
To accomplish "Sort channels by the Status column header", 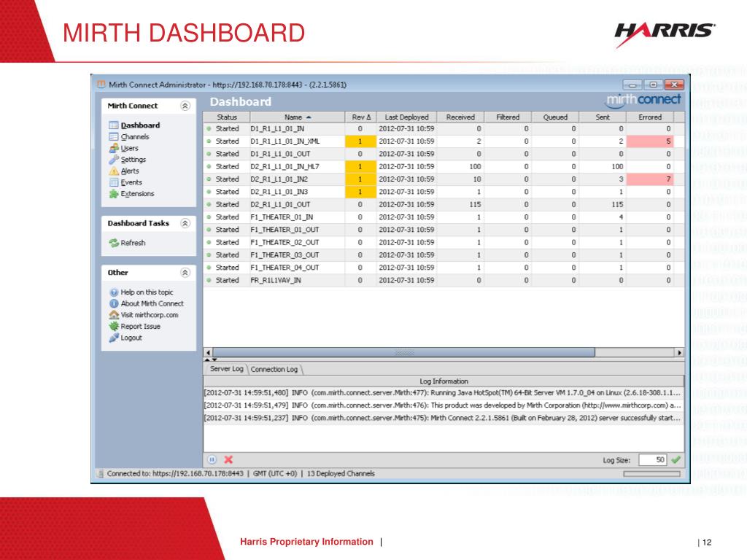I will pyautogui.click(x=227, y=117).
